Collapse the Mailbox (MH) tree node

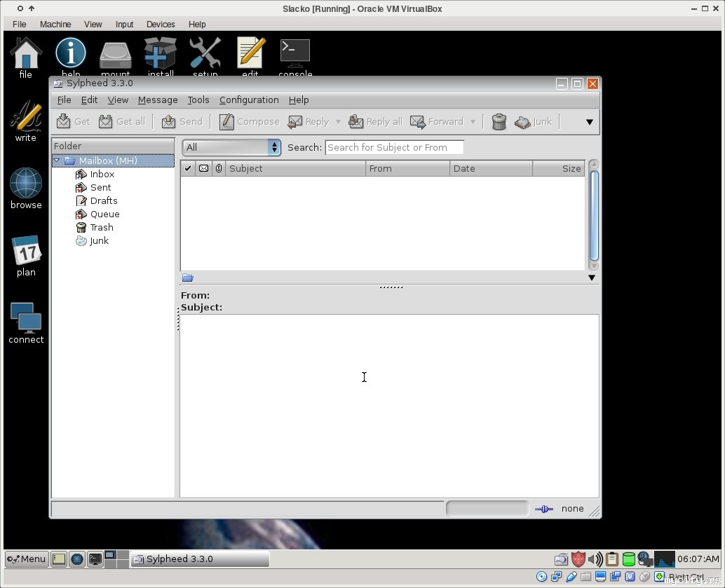coord(57,160)
